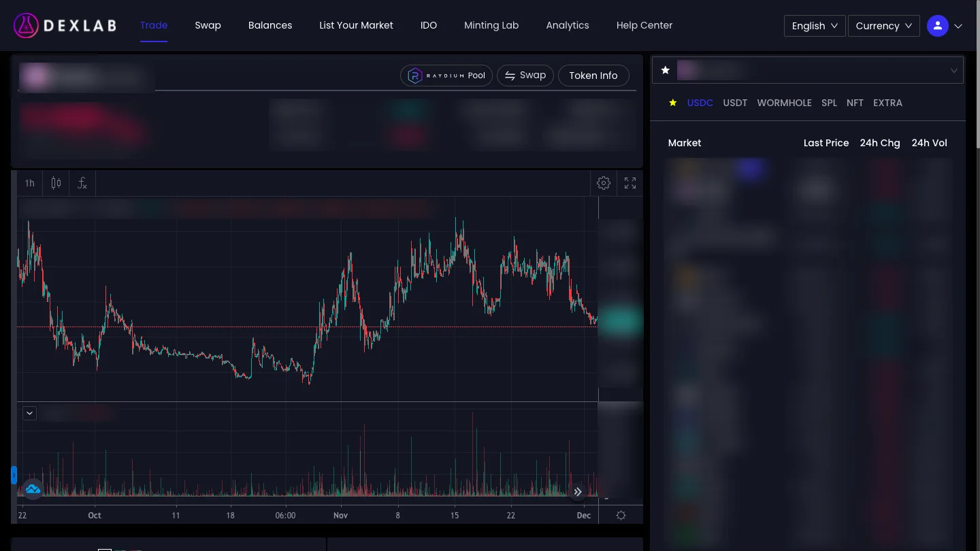Navigate to List Your Market
Screen dimensions: 980x551
point(357,25)
